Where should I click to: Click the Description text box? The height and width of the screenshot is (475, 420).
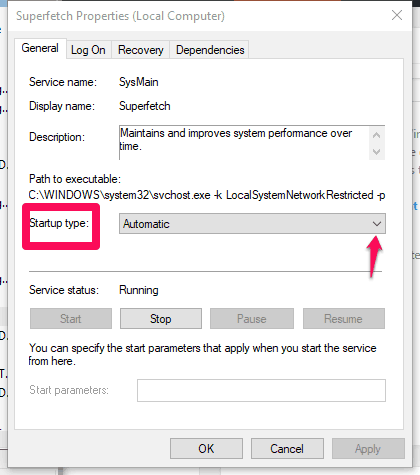click(252, 143)
